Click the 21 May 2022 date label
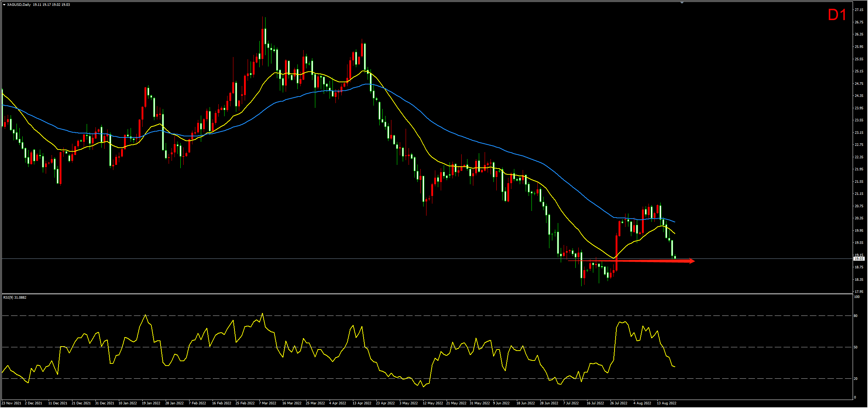The image size is (868, 408). tap(456, 403)
